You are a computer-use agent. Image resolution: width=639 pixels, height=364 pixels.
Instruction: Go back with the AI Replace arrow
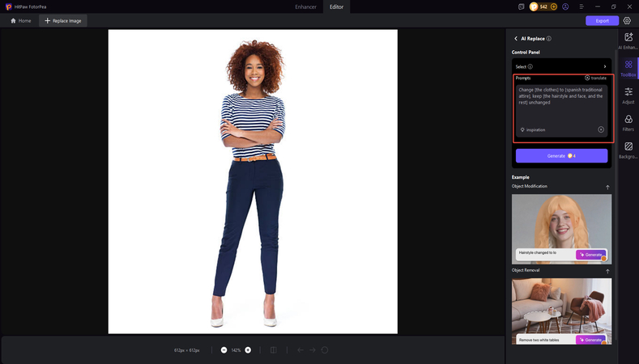click(x=516, y=38)
